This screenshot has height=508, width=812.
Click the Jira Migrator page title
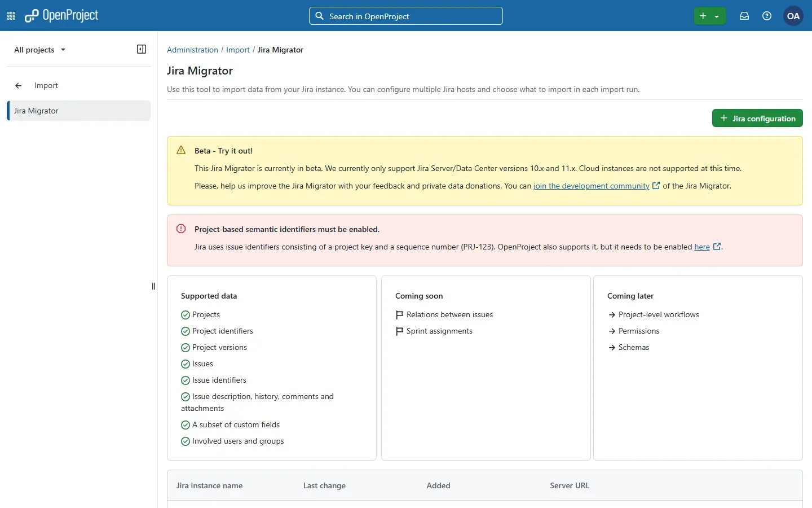pyautogui.click(x=200, y=71)
